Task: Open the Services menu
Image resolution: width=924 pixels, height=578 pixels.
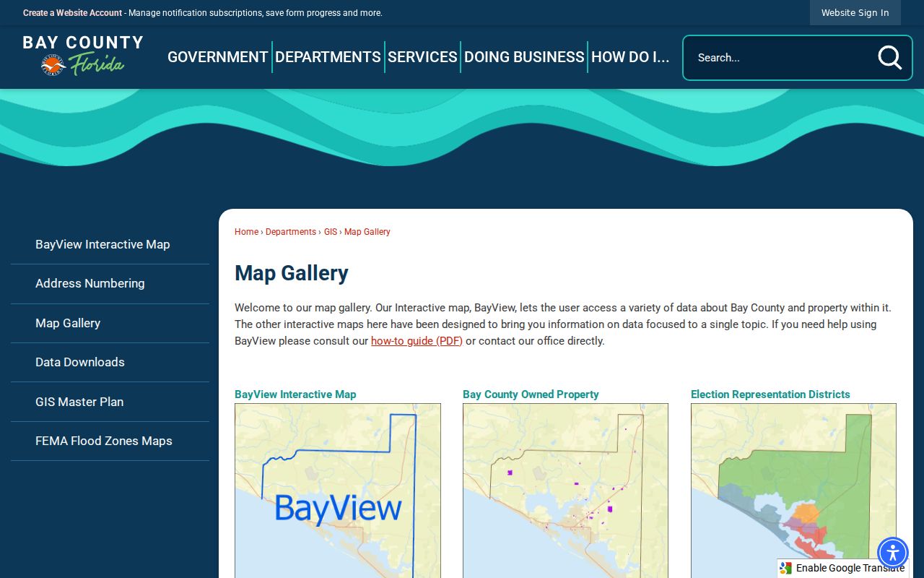Action: tap(422, 57)
